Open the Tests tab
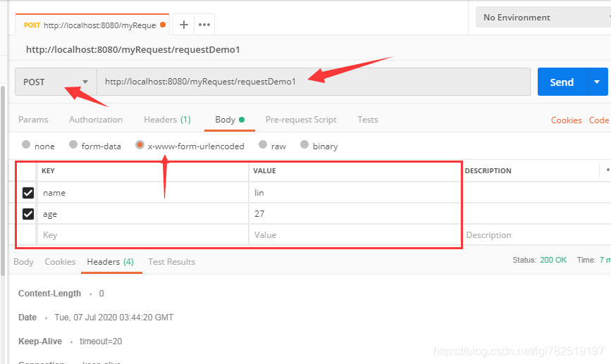Screen dimensions: 611x364 367,120
